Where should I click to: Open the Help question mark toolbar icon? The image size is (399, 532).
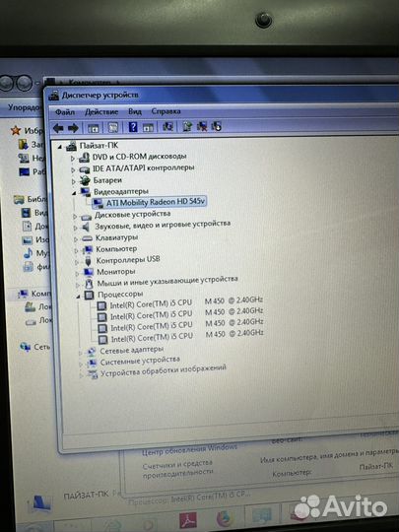coord(133,127)
